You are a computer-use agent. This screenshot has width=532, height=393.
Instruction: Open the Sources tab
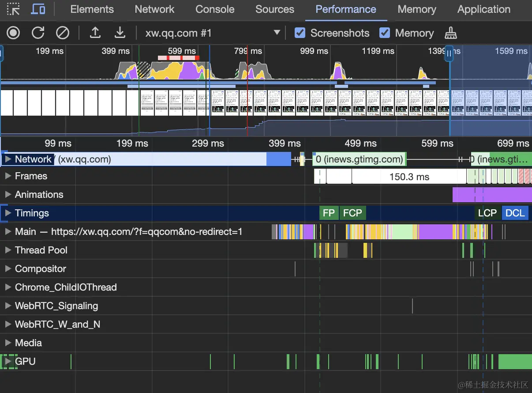(x=275, y=9)
